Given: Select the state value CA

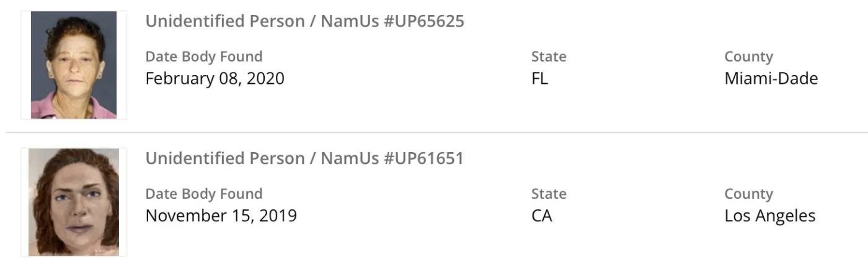Looking at the screenshot, I should click(x=541, y=216).
